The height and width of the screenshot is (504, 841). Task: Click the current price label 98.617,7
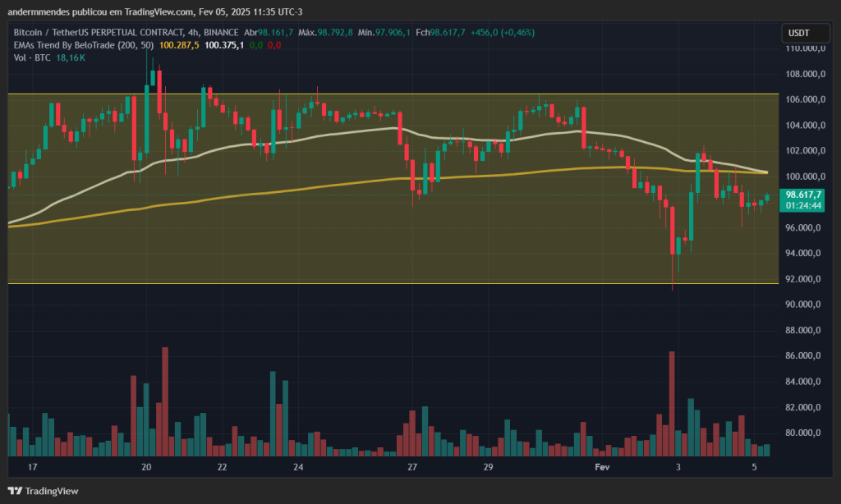pyautogui.click(x=803, y=195)
